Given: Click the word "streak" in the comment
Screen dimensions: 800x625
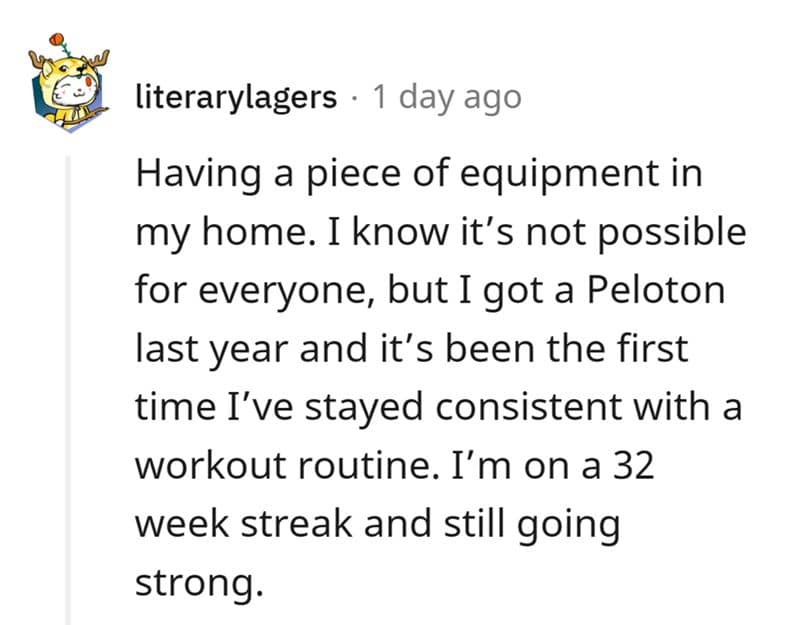Looking at the screenshot, I should 301,525.
